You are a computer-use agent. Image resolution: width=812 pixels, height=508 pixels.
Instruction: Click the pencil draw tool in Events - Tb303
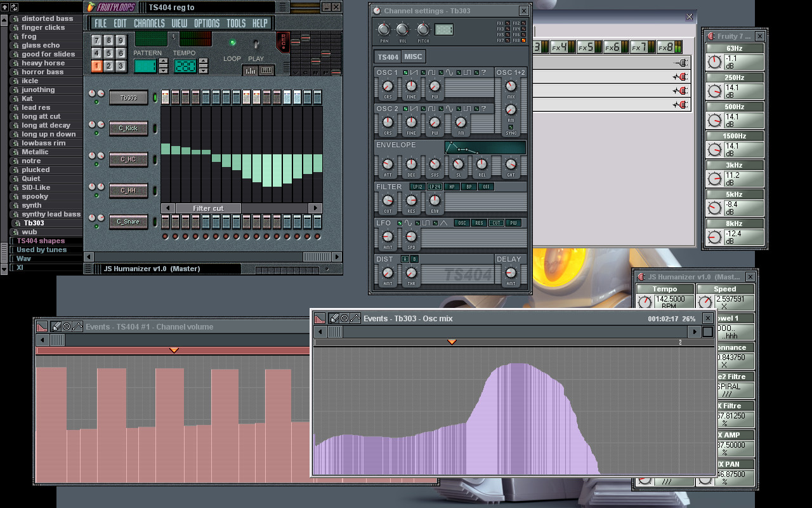click(x=332, y=318)
